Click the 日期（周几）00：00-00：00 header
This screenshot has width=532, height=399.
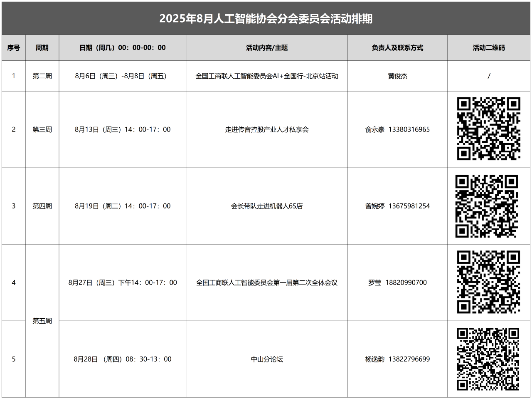click(123, 48)
